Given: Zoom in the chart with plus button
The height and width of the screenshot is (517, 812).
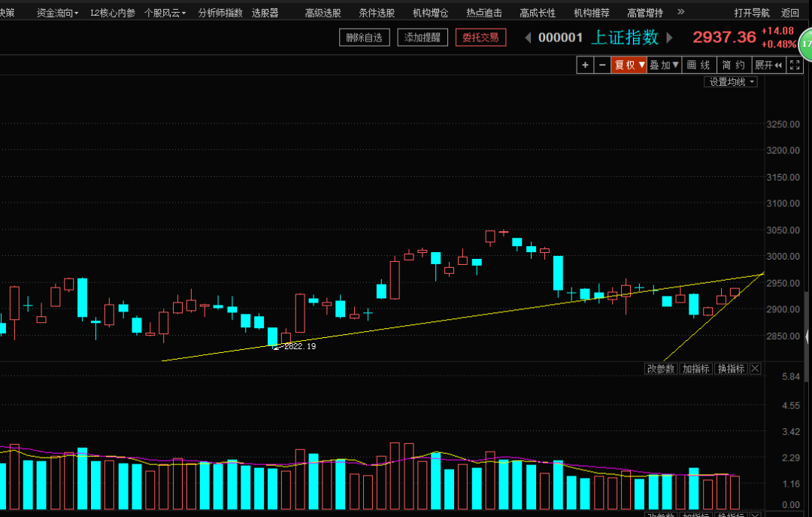Looking at the screenshot, I should pos(585,65).
